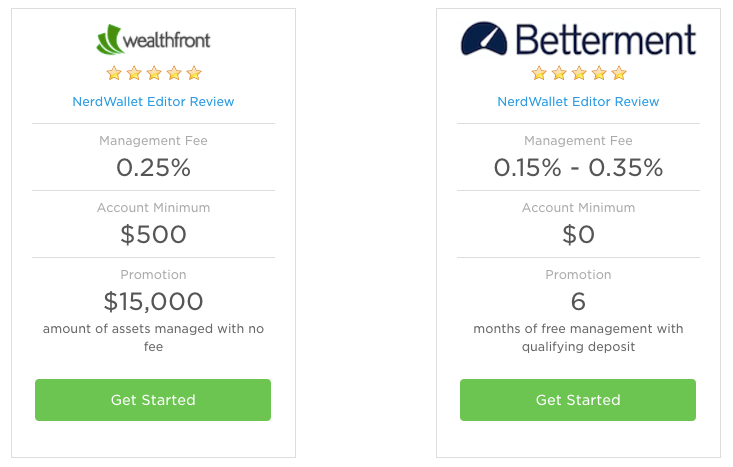Click the $15,000 promotion amount
This screenshot has height=467, width=733.
(x=153, y=301)
